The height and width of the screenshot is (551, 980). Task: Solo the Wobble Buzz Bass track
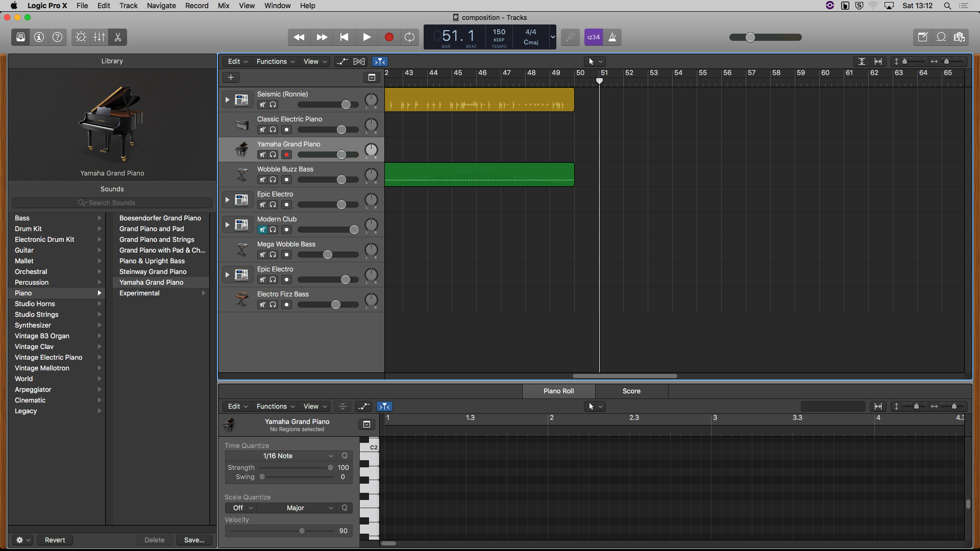click(x=274, y=180)
